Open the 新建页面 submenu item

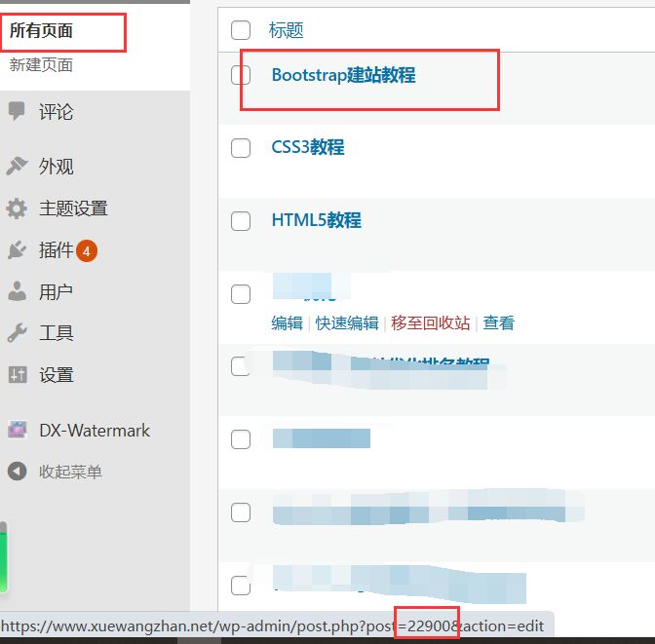[42, 65]
